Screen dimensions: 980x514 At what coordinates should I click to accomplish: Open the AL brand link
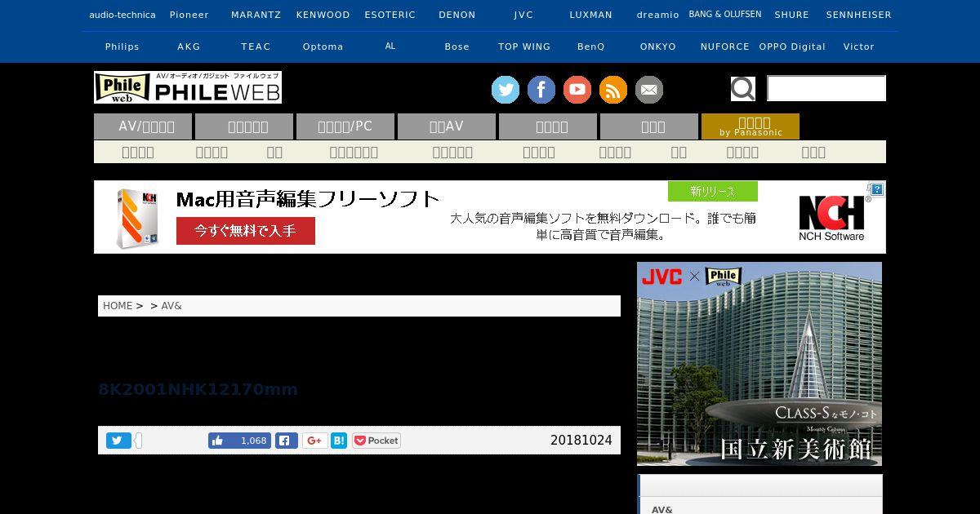click(x=390, y=47)
